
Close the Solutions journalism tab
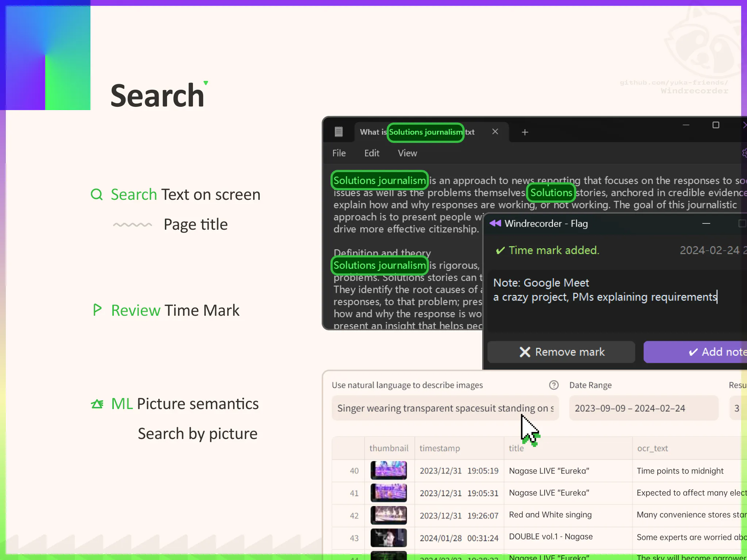[495, 132]
